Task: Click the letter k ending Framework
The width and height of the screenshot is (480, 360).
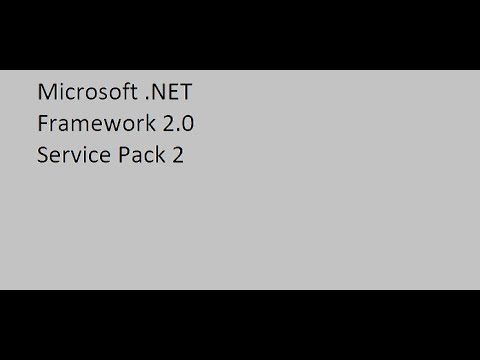Action: click(151, 123)
